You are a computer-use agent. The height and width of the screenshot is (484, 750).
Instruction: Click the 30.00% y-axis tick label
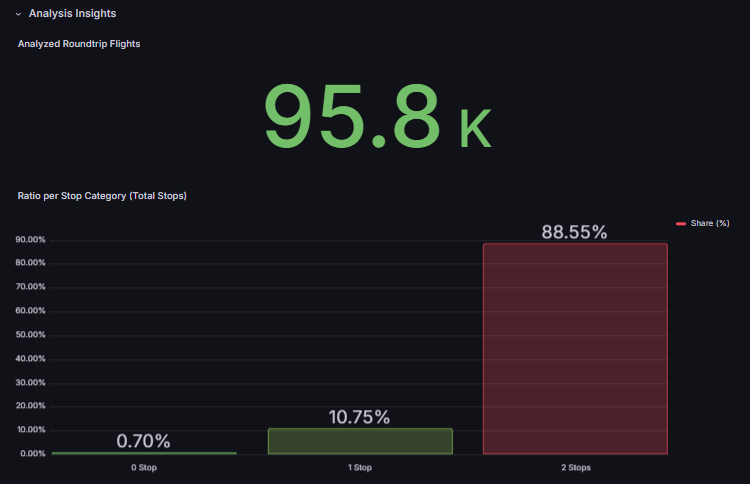pyautogui.click(x=29, y=383)
